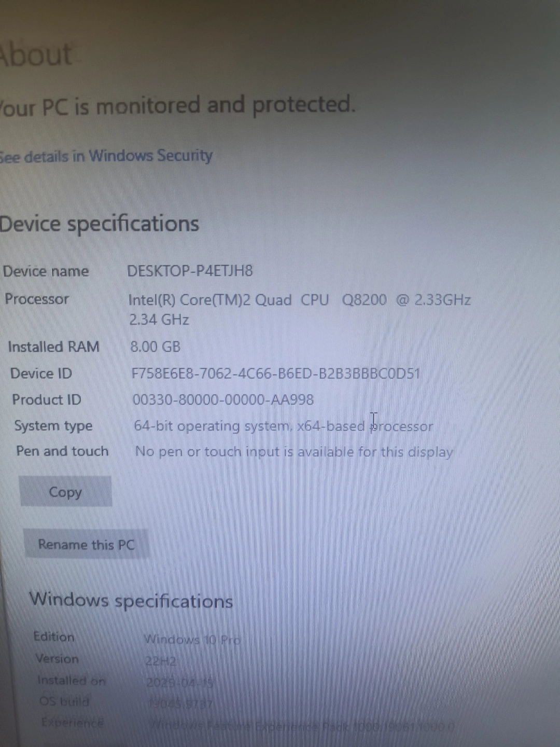Click the Installed RAM label
Image resolution: width=560 pixels, height=747 pixels.
tap(53, 347)
